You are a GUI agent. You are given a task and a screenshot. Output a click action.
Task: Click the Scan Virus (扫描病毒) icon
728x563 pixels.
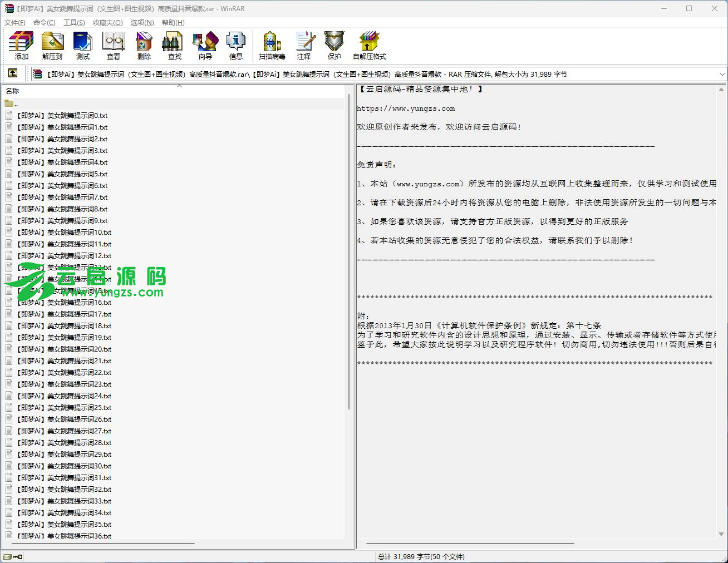click(x=272, y=46)
